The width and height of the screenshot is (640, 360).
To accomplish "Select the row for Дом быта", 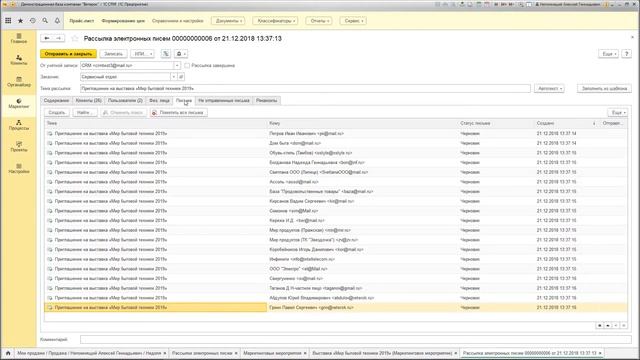I will (336, 143).
